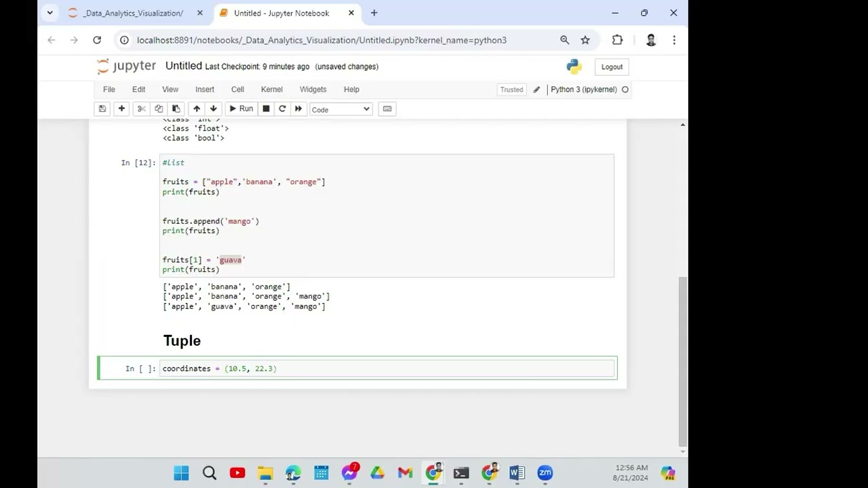Click the kernel idle circle indicator
Viewport: 868px width, 488px height.
point(625,89)
